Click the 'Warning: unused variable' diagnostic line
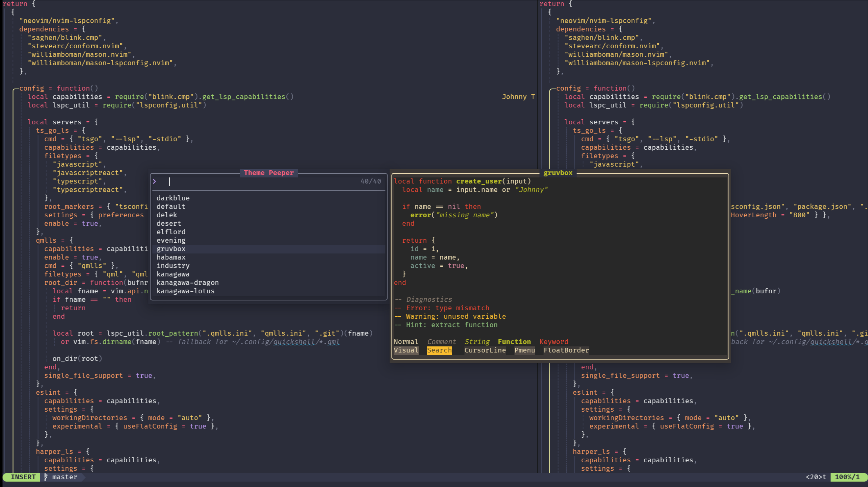The width and height of the screenshot is (868, 487). 450,316
